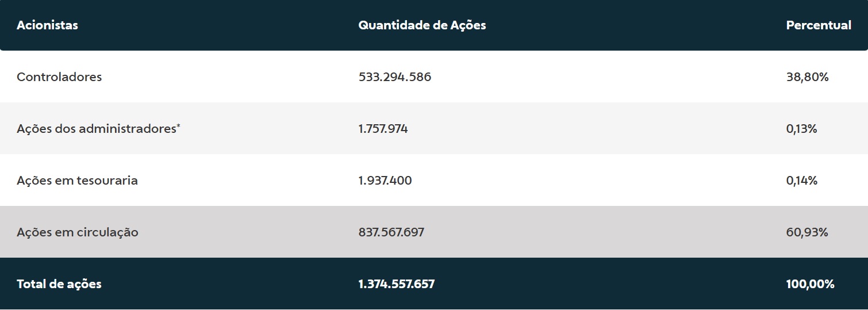
Task: Click the total share count 1.374.557.657
Action: pos(396,284)
